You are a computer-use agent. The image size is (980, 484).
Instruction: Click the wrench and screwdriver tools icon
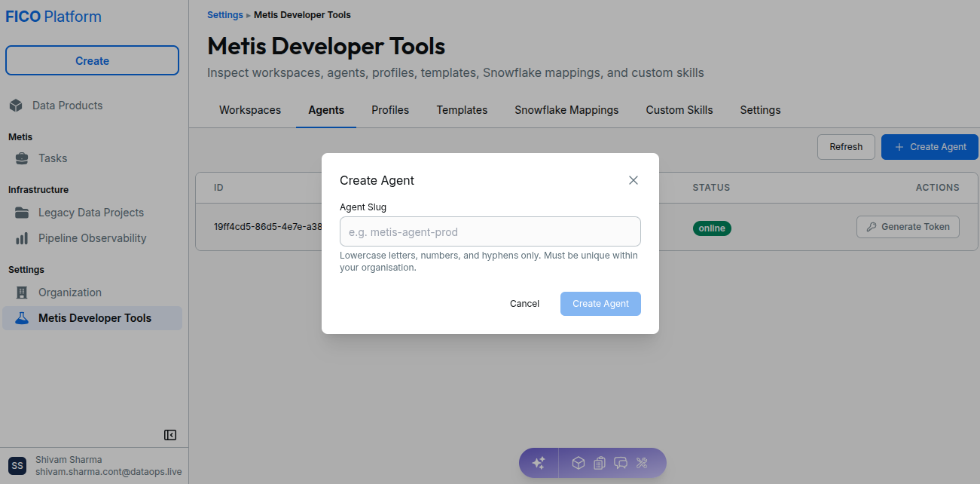point(642,463)
